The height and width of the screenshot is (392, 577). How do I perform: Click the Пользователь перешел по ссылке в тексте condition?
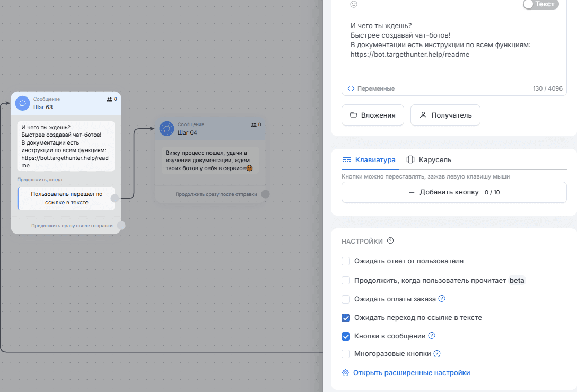coord(66,199)
